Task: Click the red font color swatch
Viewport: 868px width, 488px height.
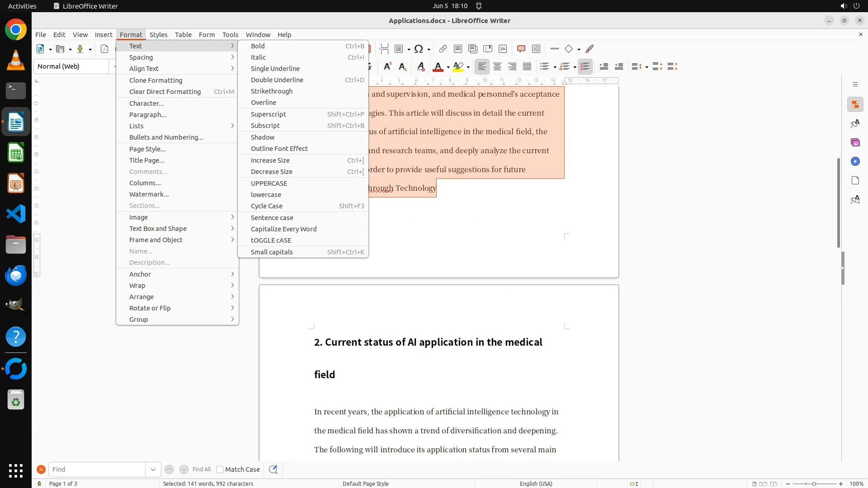Action: pyautogui.click(x=438, y=67)
